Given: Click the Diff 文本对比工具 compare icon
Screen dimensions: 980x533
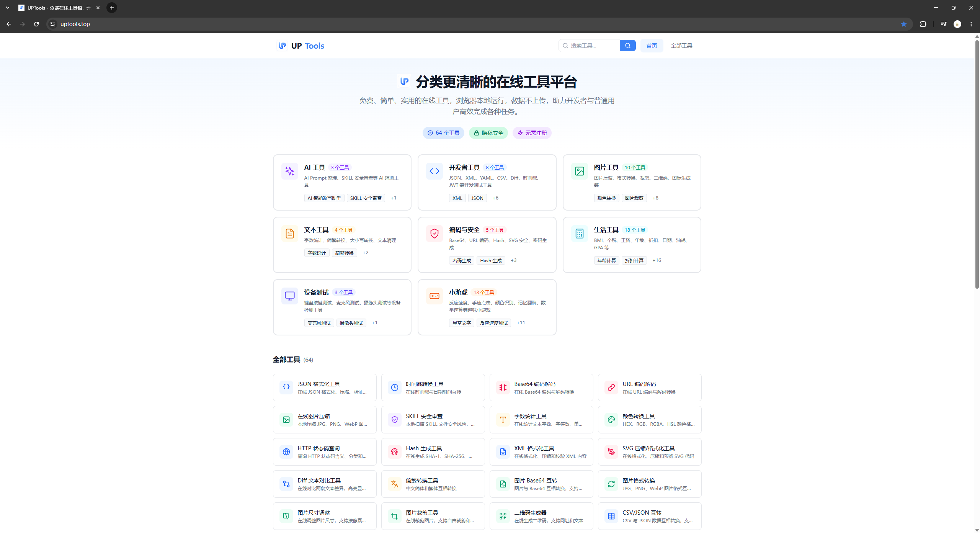Looking at the screenshot, I should click(x=286, y=484).
